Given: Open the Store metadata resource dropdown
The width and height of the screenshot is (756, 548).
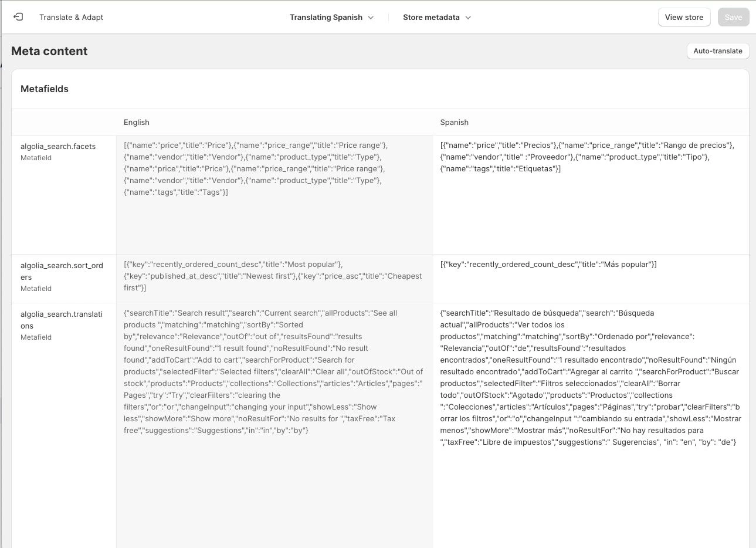Looking at the screenshot, I should [432, 18].
